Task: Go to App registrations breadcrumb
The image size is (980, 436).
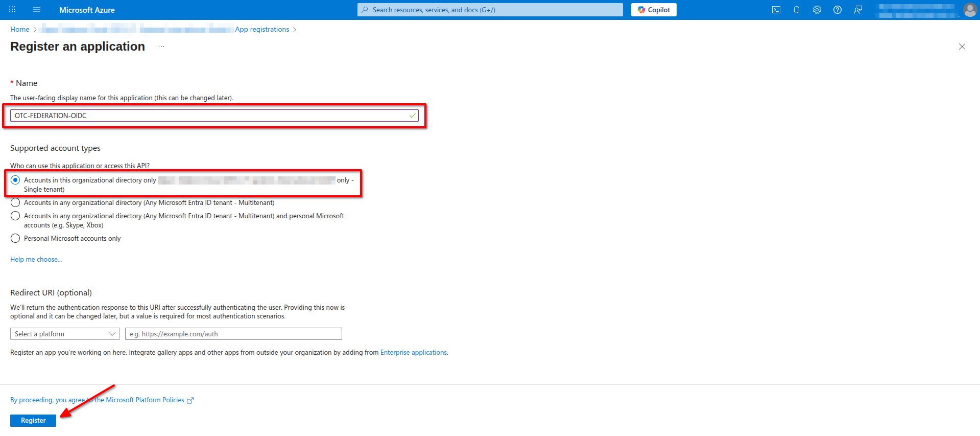Action: [262, 30]
